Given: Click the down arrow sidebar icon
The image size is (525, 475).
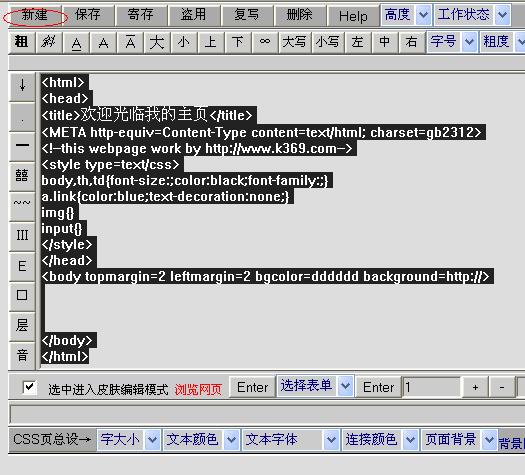Looking at the screenshot, I should coord(22,87).
